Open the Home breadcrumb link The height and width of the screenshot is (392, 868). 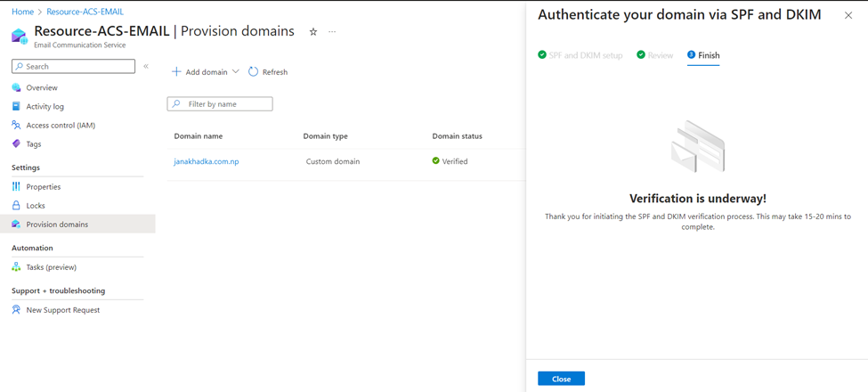[22, 11]
